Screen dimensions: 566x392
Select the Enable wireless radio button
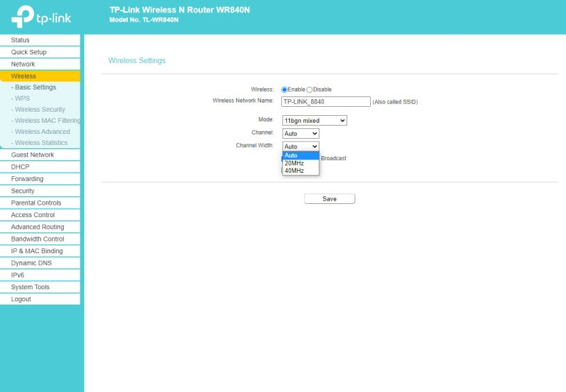point(285,90)
